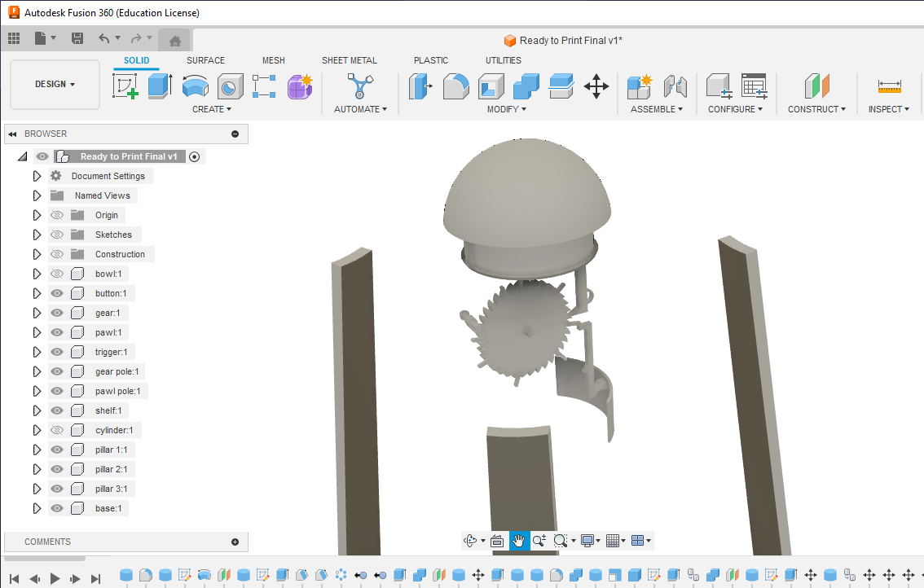
Task: Hide the gear:1 component visibility
Action: tap(57, 313)
